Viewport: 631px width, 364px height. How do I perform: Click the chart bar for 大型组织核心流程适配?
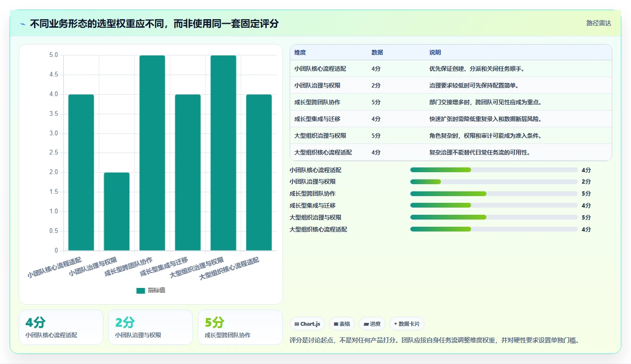point(259,172)
